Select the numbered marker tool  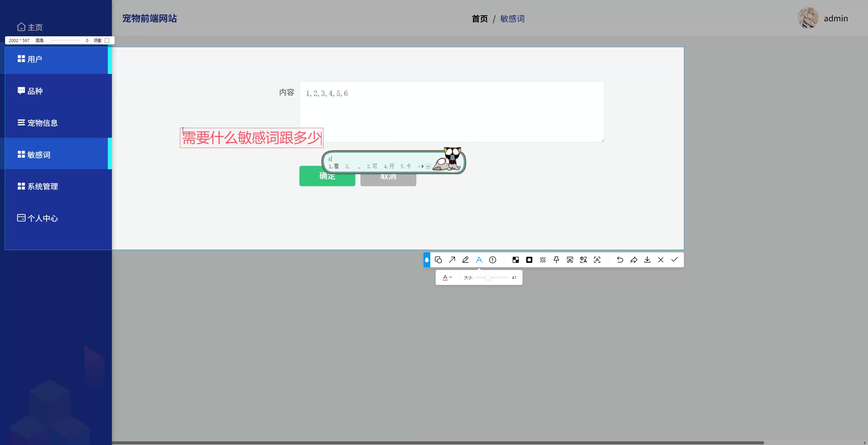493,260
